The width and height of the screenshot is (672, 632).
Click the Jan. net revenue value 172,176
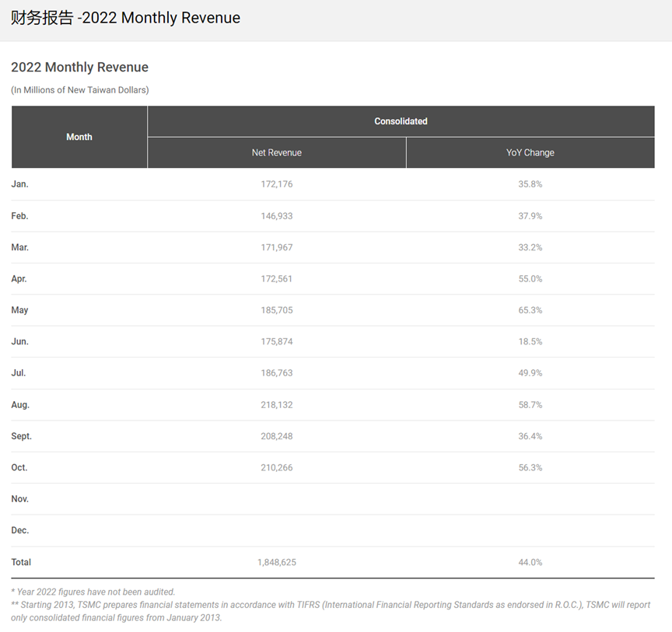276,184
